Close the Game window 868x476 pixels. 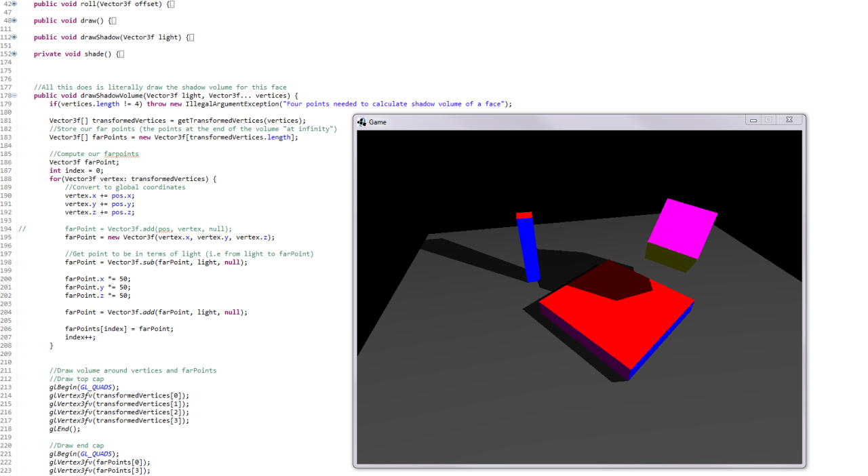(789, 120)
